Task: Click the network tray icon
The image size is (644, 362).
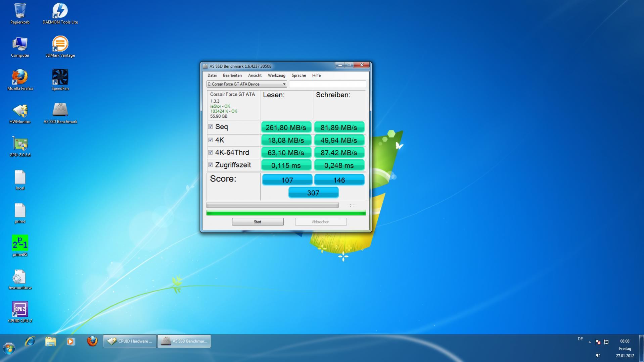Action: pyautogui.click(x=606, y=342)
